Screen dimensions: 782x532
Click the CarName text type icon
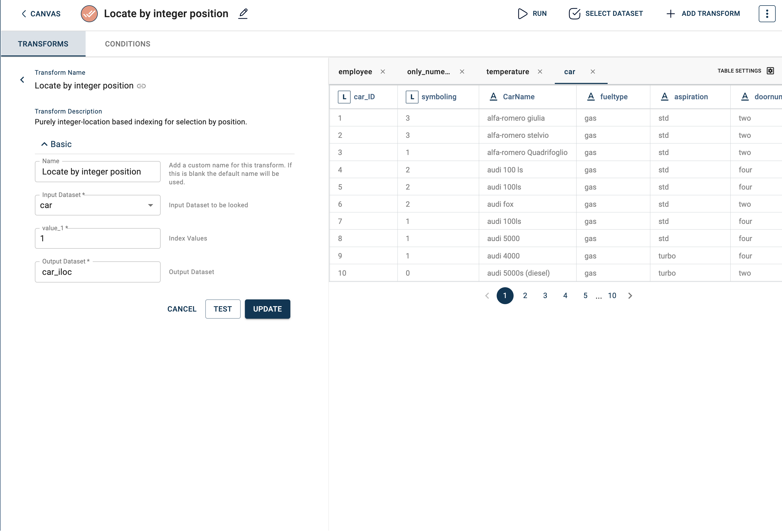[x=493, y=97]
